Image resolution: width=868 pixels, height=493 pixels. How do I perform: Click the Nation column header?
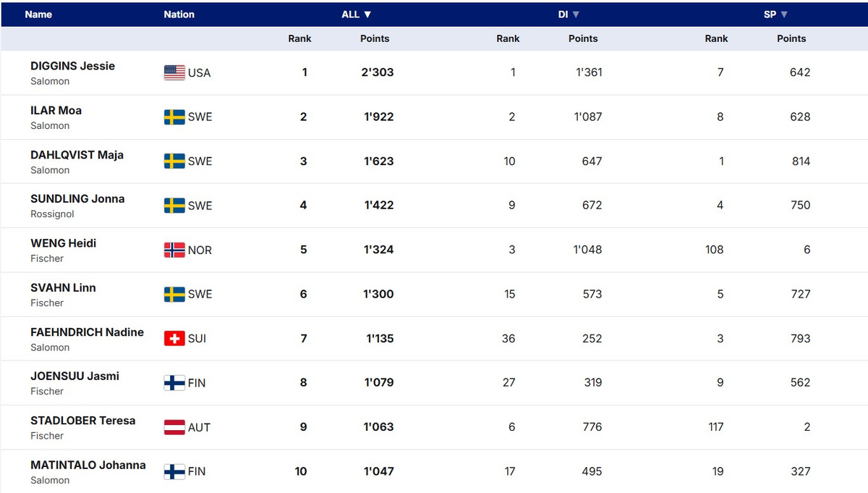click(179, 14)
